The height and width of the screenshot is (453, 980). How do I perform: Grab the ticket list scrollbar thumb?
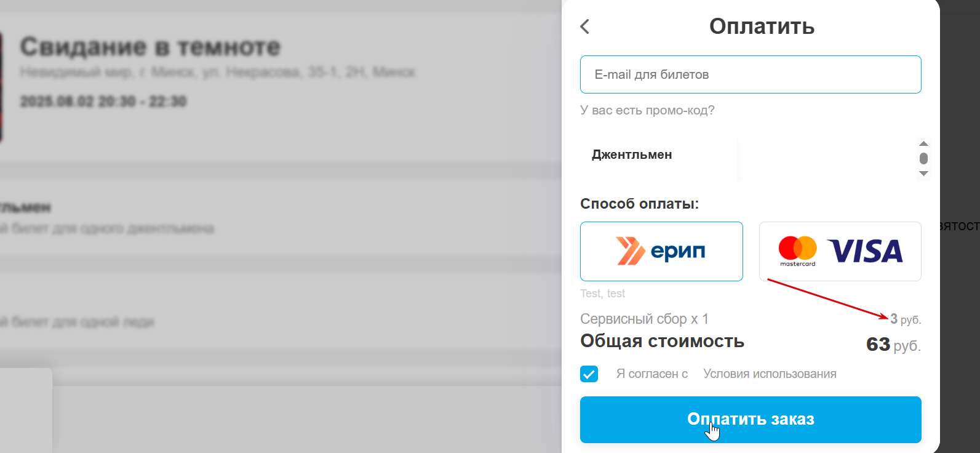click(x=923, y=158)
